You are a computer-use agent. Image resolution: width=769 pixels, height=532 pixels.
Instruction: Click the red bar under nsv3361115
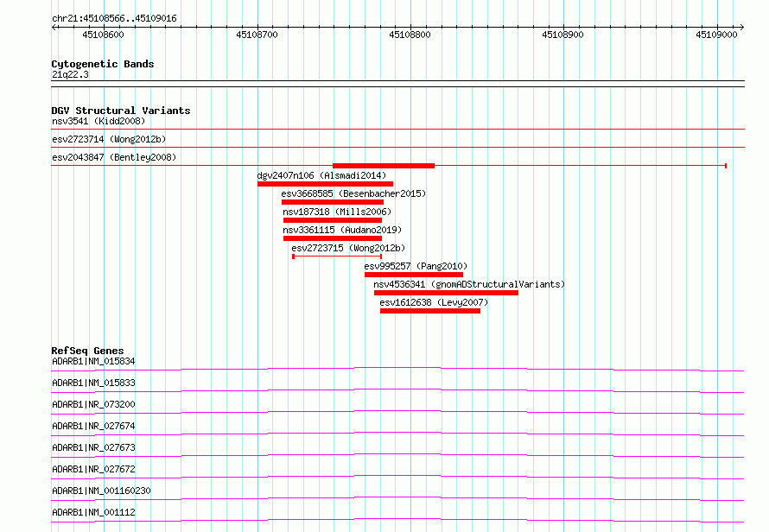[x=333, y=238]
